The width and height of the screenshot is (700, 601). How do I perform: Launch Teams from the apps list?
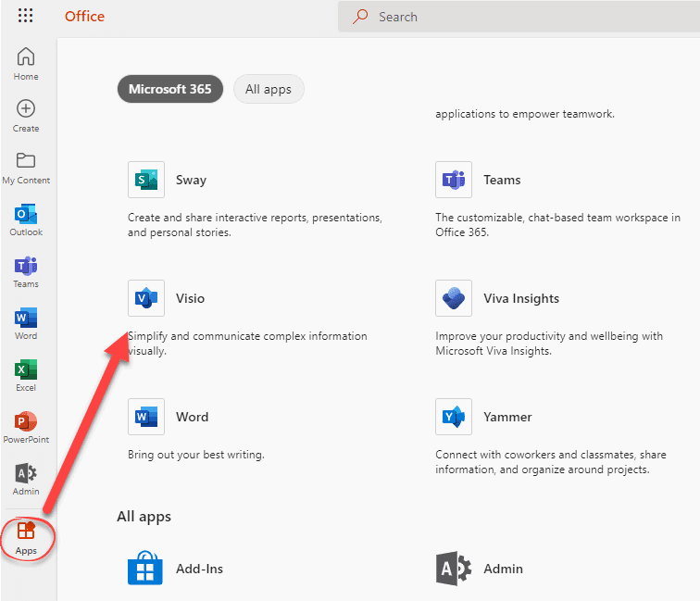click(x=454, y=180)
